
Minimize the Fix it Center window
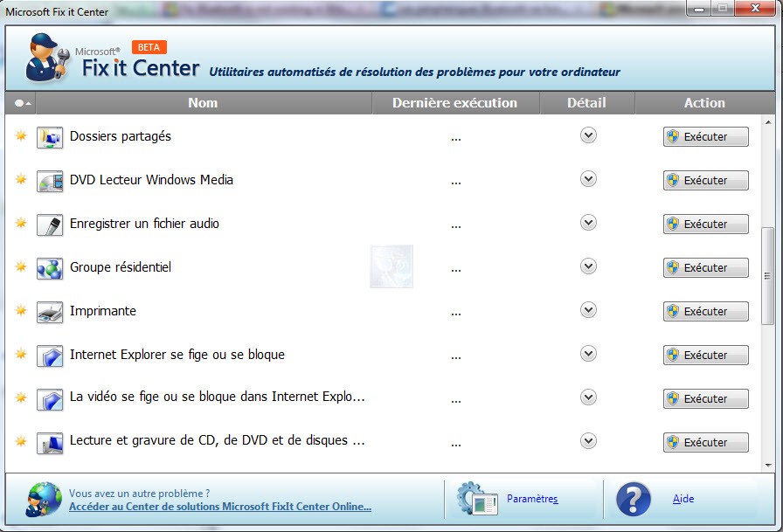pos(698,8)
